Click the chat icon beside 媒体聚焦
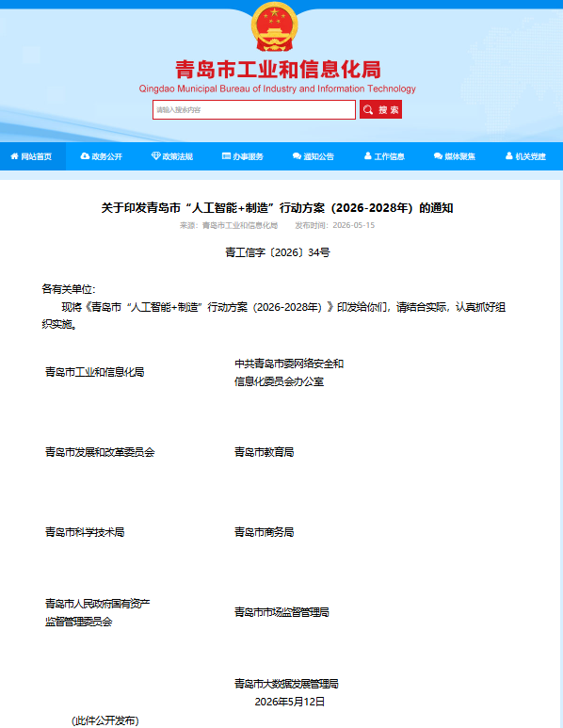Image resolution: width=563 pixels, height=728 pixels. tap(438, 156)
